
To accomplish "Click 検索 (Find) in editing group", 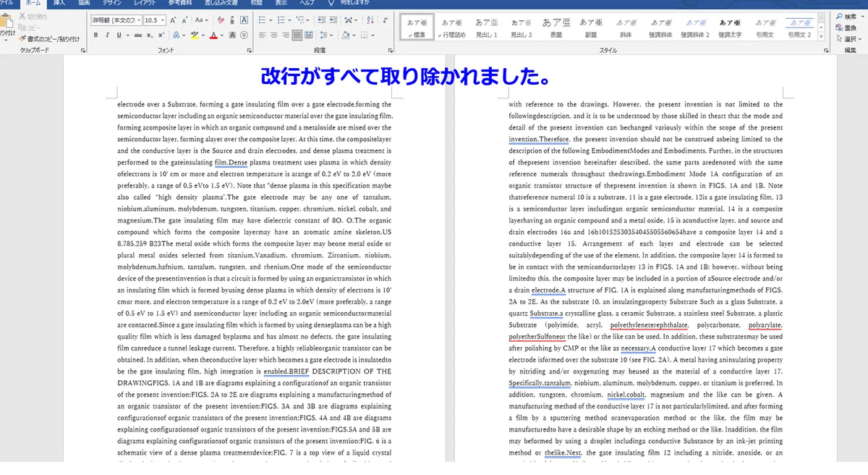I will click(846, 17).
